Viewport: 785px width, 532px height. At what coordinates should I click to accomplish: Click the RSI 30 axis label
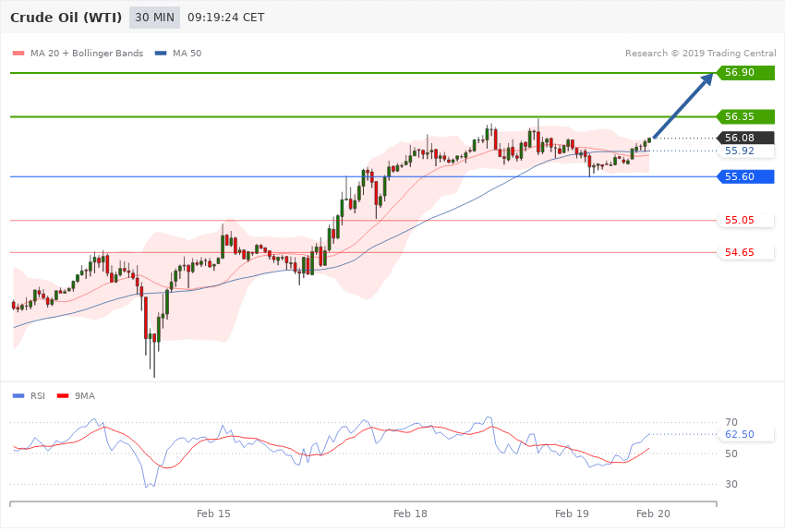pyautogui.click(x=731, y=484)
